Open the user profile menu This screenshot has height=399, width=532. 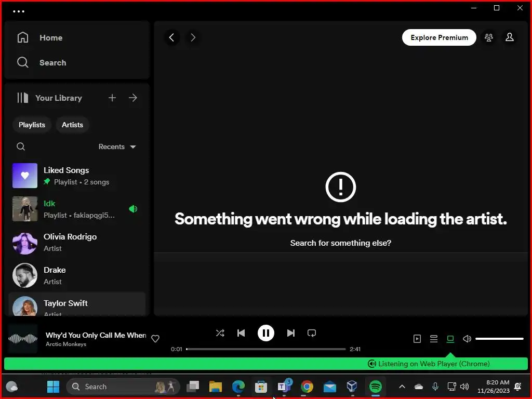510,37
